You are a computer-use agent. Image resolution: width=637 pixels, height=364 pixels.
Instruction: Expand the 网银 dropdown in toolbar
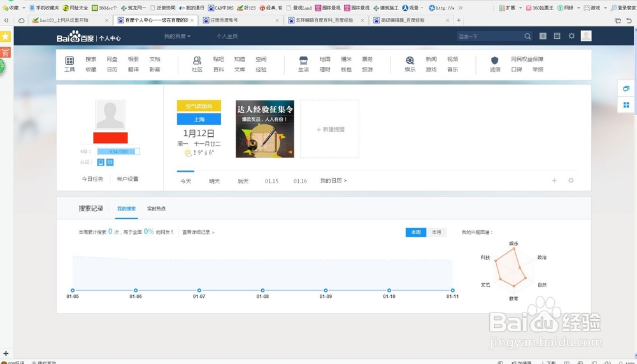pos(578,8)
